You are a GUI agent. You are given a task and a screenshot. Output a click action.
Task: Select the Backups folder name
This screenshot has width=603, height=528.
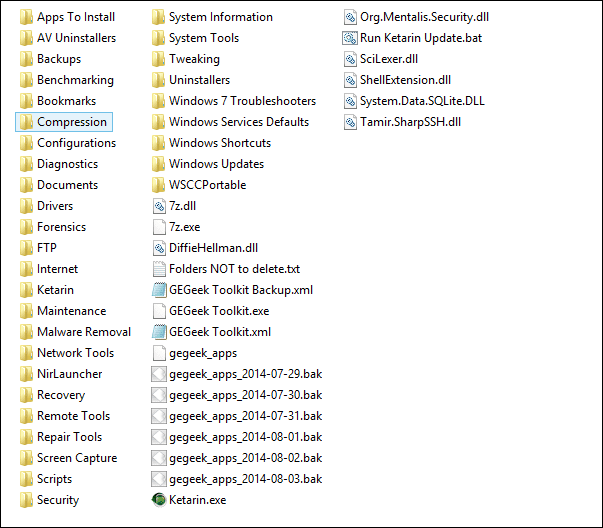[59, 59]
